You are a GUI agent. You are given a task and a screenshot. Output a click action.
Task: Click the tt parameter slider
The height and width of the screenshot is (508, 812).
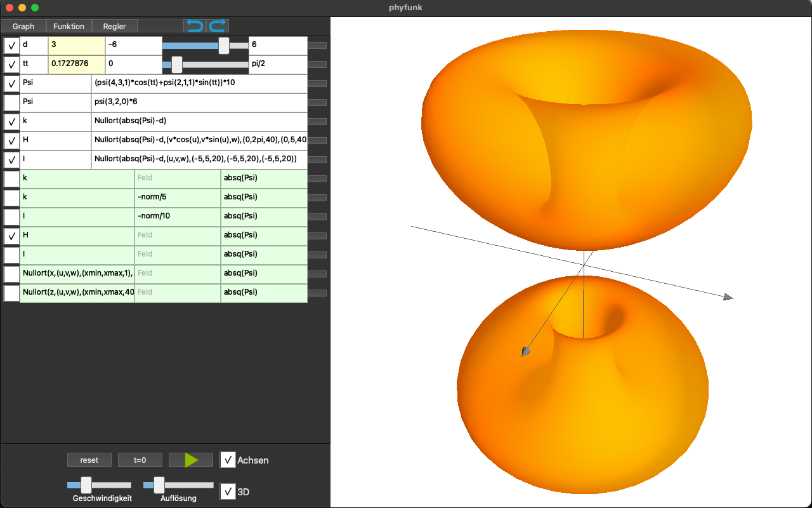[206, 65]
